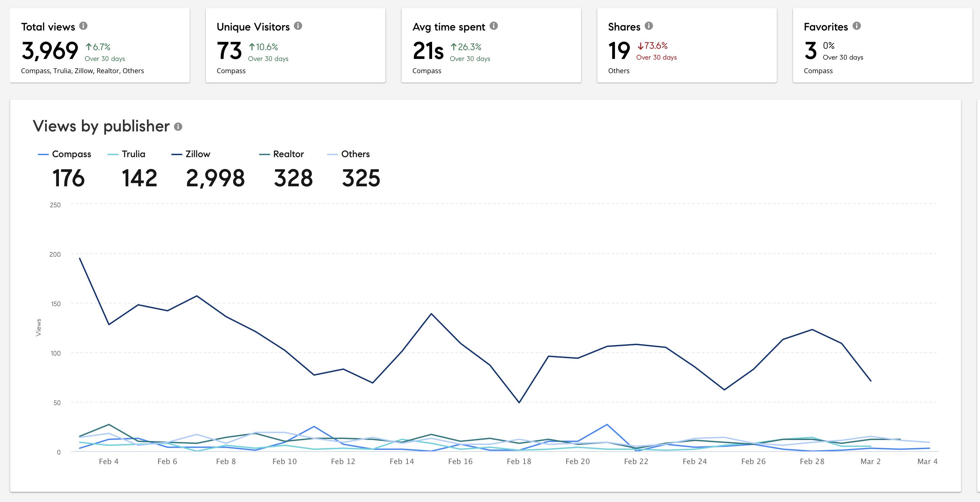This screenshot has width=980, height=502.
Task: Click the Shares info icon
Action: [x=649, y=26]
